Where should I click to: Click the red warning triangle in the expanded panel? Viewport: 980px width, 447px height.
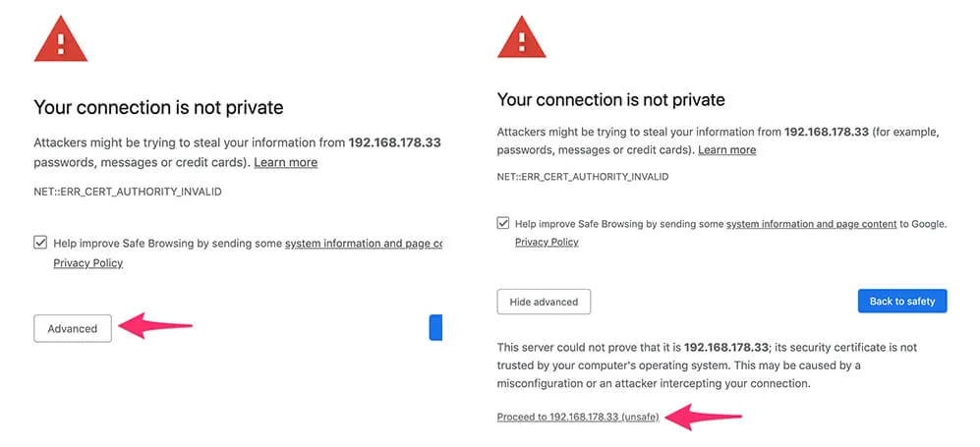(x=521, y=37)
